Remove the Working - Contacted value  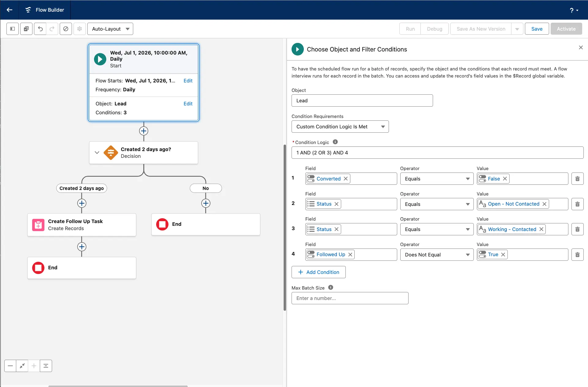coord(541,229)
